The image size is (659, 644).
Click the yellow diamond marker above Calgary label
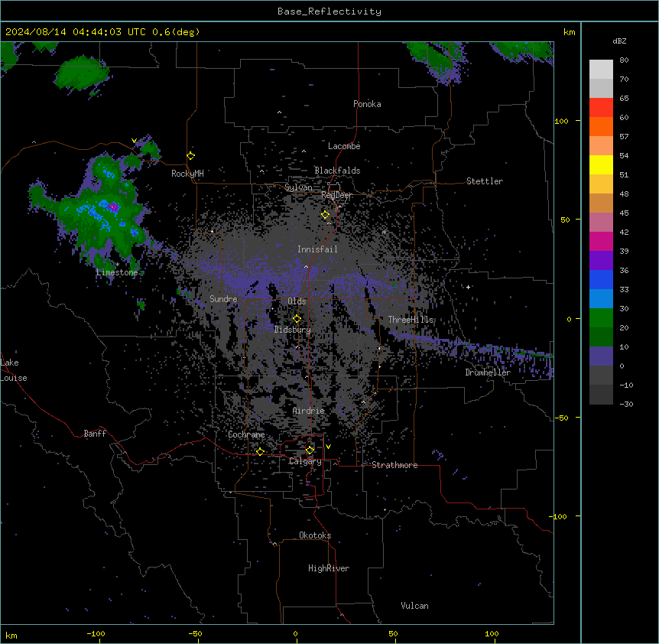tap(310, 450)
